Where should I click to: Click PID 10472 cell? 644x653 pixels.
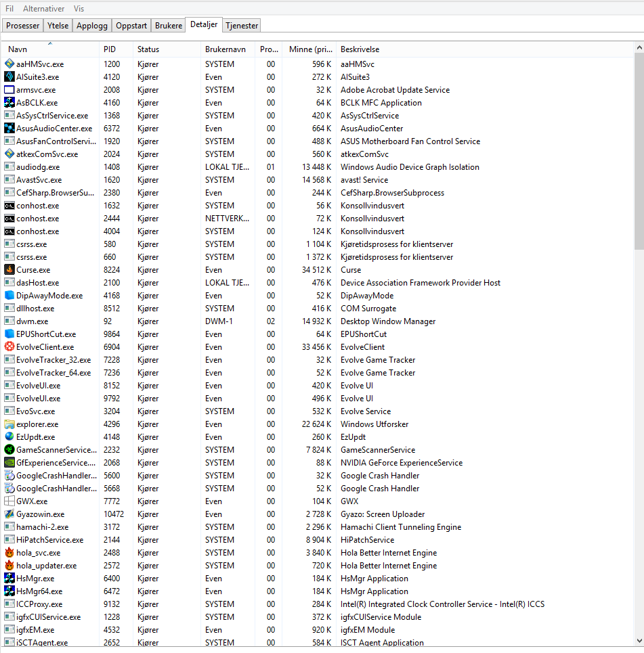pyautogui.click(x=113, y=514)
